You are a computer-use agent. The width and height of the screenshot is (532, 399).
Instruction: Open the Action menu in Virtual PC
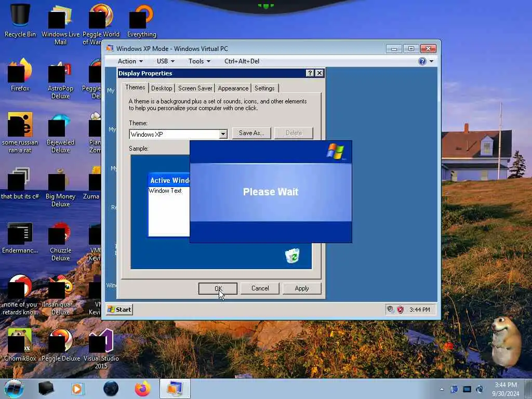pos(130,61)
